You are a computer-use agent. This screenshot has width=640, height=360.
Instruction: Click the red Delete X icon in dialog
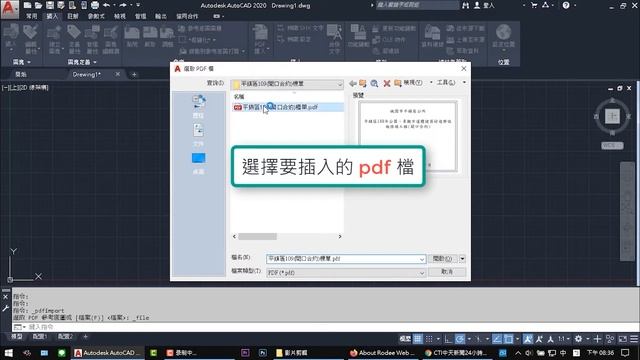point(387,83)
